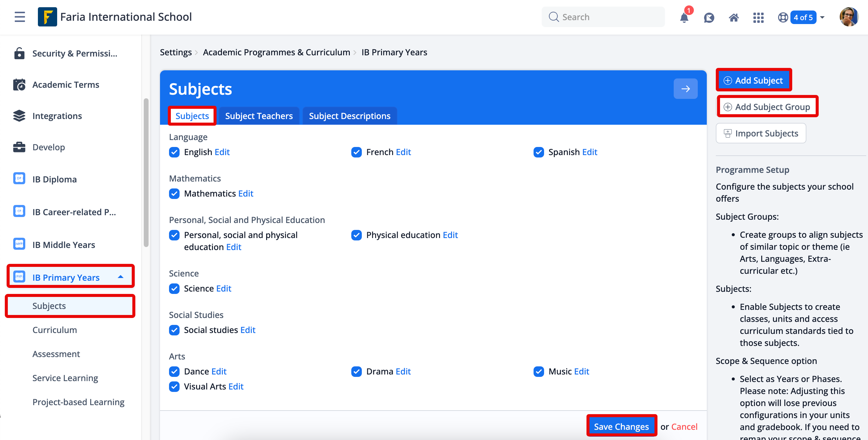The height and width of the screenshot is (440, 868).
Task: Select Subjects in the sidebar submenu
Action: coord(70,306)
